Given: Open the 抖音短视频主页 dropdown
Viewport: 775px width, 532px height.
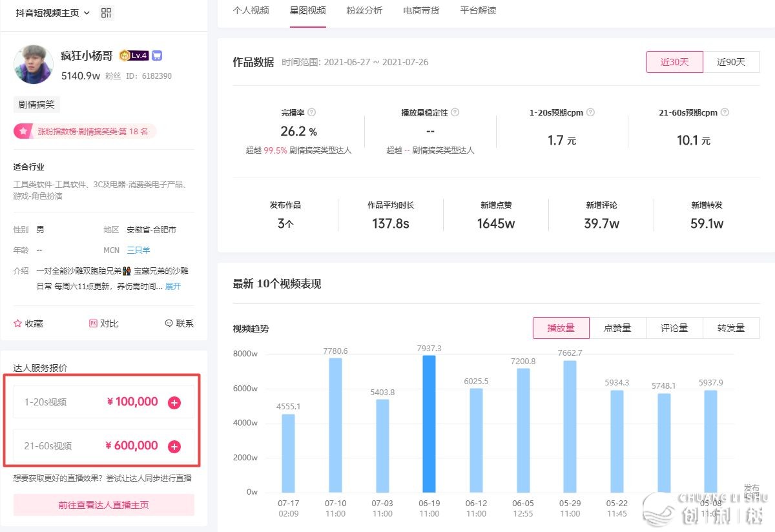Looking at the screenshot, I should point(53,13).
